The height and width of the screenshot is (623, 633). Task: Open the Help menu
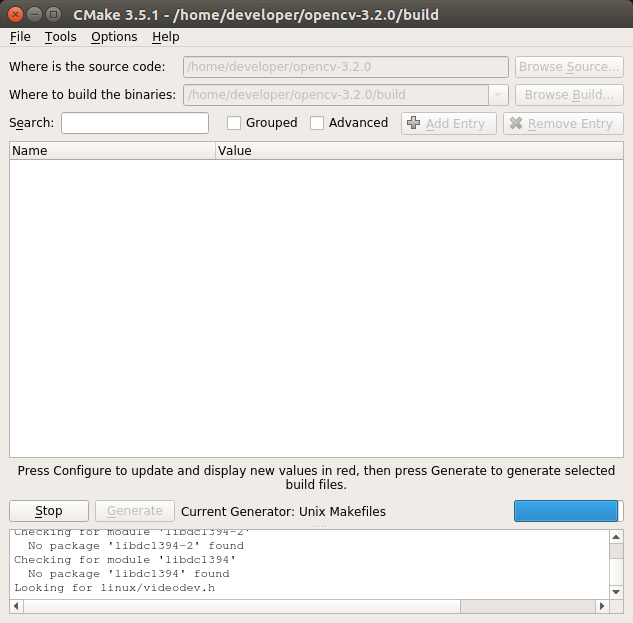(x=166, y=37)
